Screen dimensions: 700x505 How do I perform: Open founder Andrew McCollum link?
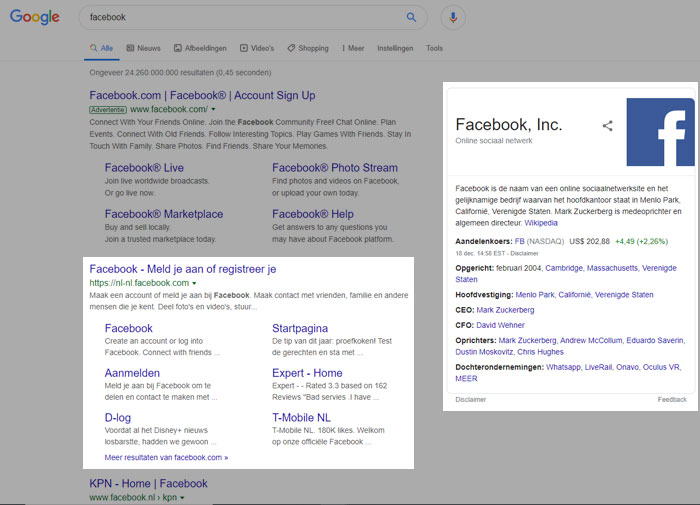point(591,341)
